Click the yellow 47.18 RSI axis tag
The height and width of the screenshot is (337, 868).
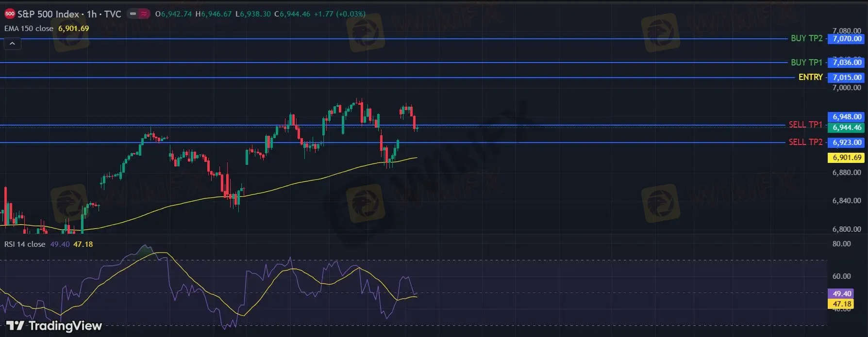point(842,304)
